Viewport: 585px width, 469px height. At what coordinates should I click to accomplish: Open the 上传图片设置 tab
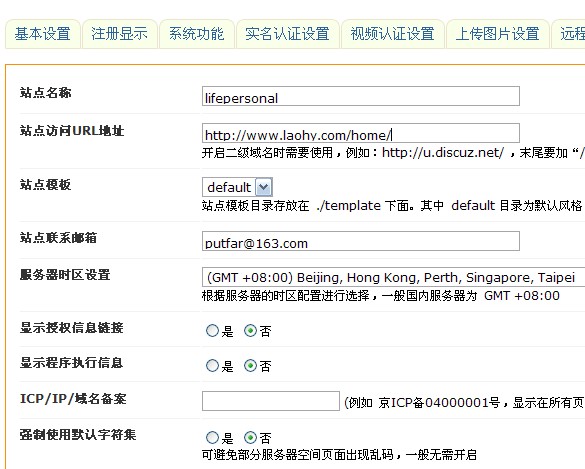click(x=498, y=34)
